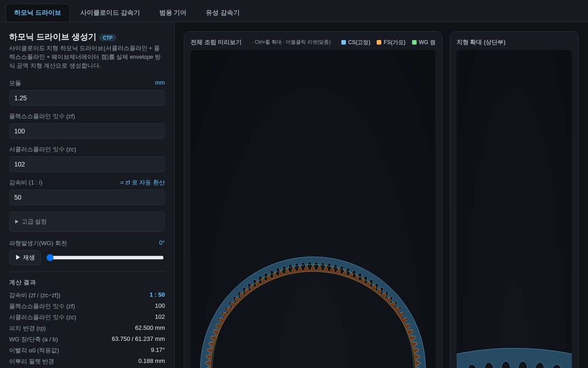
Task: Click the '이뿌리 필렛 반경' label
Action: pos(32,362)
